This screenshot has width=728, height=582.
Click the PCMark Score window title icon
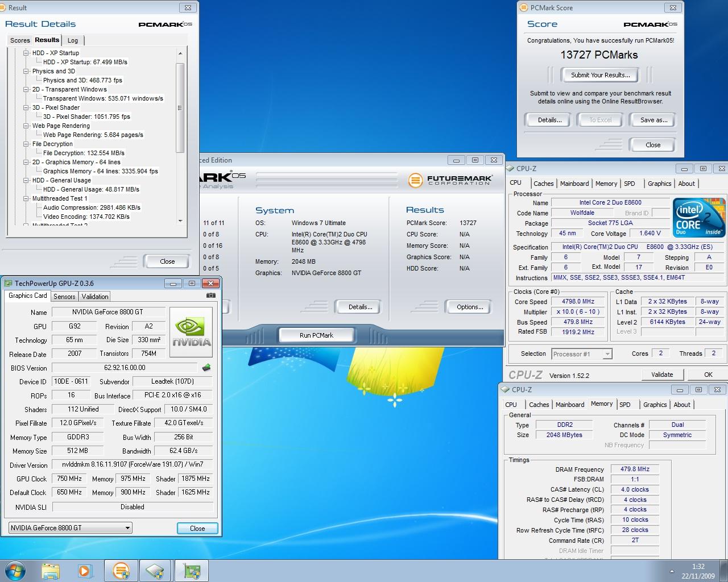pos(524,7)
